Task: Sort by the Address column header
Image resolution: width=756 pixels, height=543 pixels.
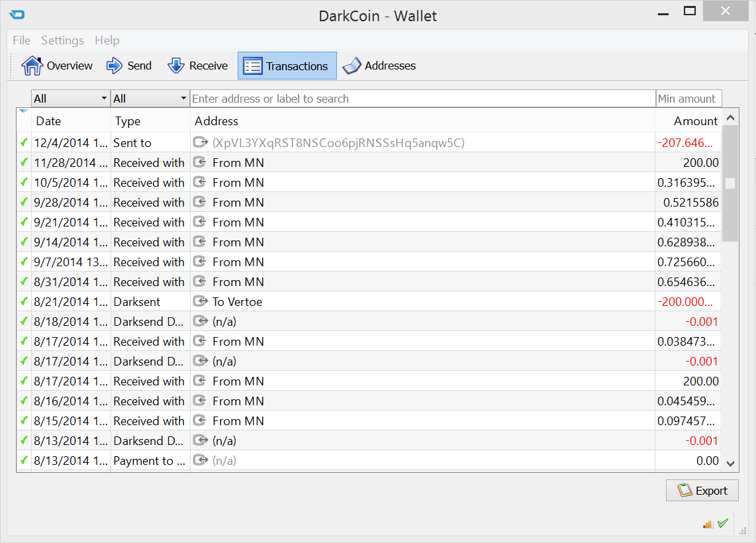Action: pyautogui.click(x=422, y=121)
